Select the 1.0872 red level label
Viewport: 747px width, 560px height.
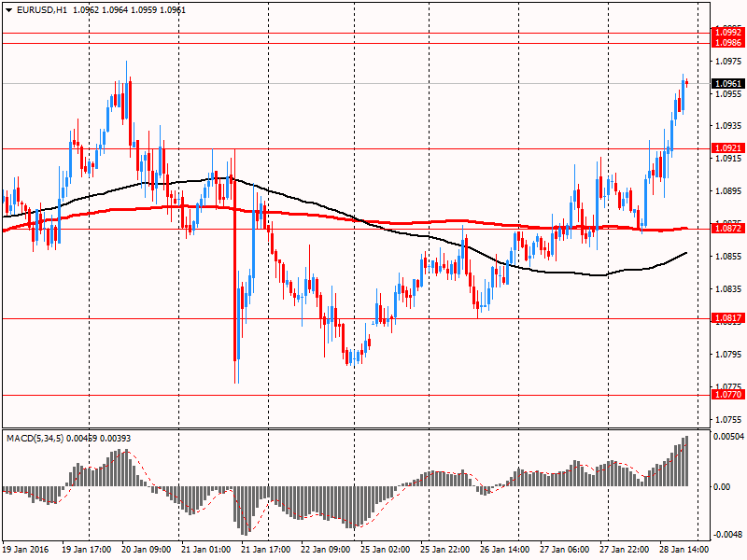(728, 229)
